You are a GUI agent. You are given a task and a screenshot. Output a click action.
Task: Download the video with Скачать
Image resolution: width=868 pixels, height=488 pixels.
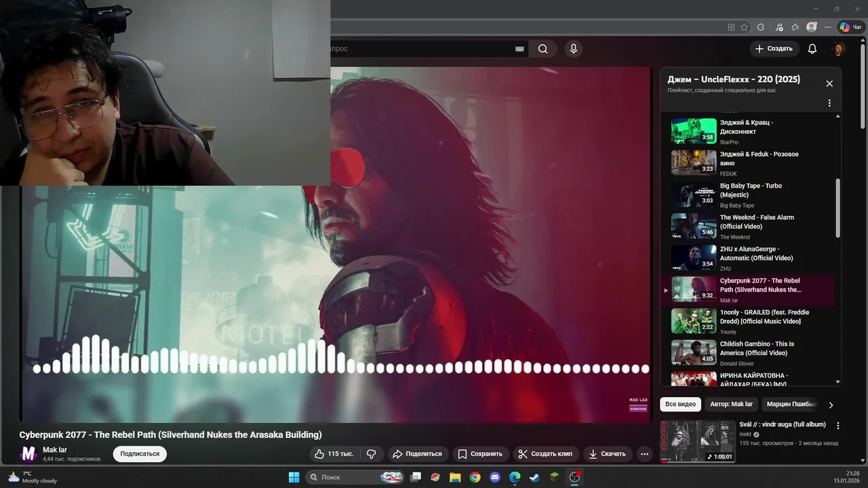tap(607, 453)
